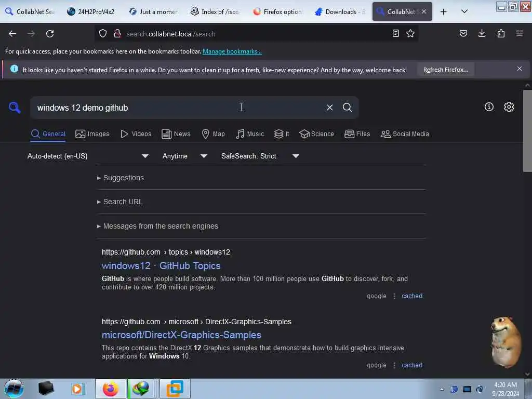Open the Firefox downloads panel
The height and width of the screenshot is (399, 532).
pyautogui.click(x=482, y=33)
